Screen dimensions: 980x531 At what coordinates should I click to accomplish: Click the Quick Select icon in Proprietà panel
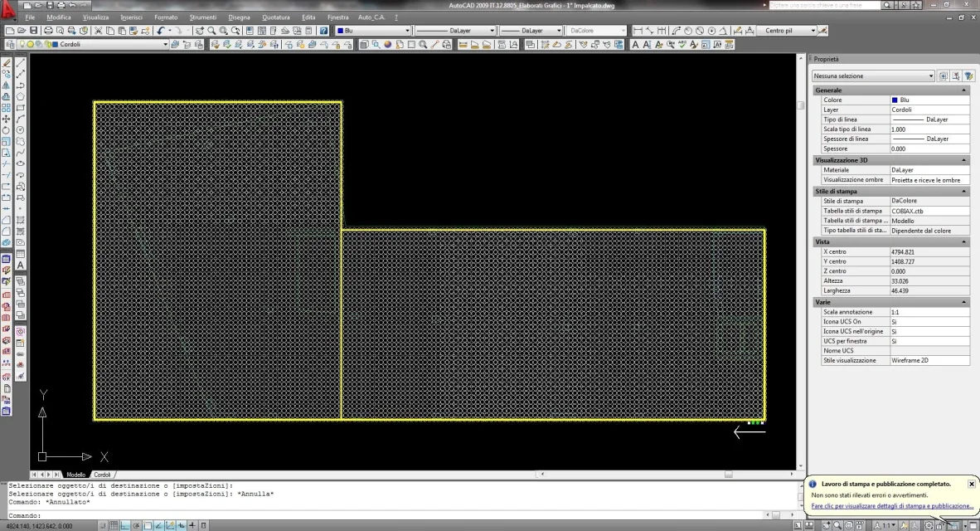click(968, 76)
